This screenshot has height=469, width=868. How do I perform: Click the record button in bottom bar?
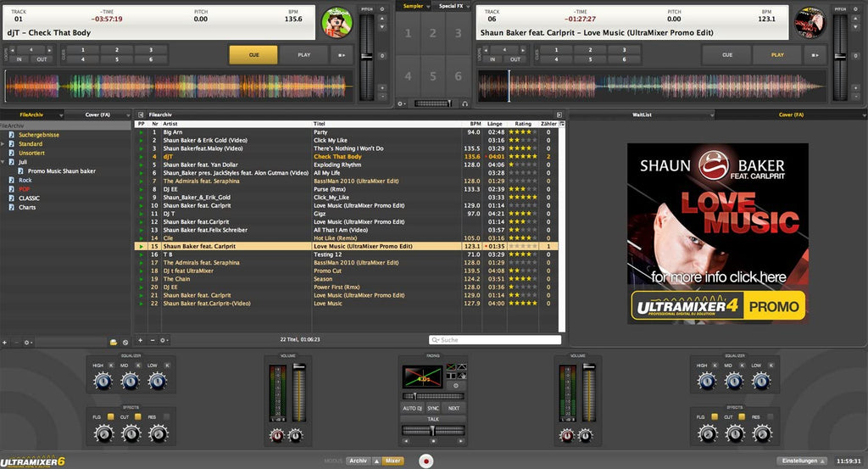coord(426,461)
